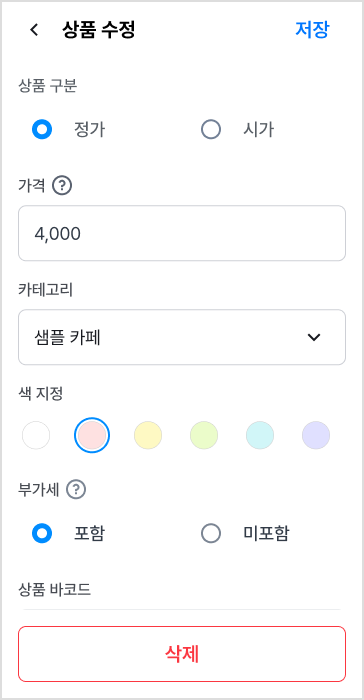Pick the light green color swatch

pos(204,435)
